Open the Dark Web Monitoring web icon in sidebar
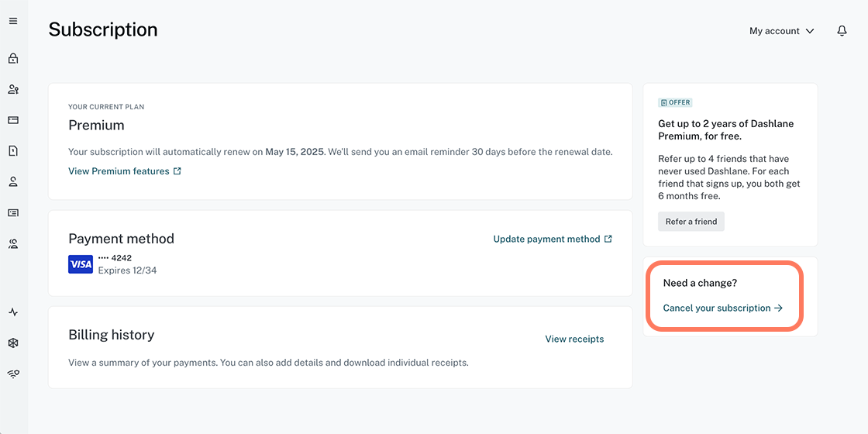The width and height of the screenshot is (868, 434). (13, 343)
